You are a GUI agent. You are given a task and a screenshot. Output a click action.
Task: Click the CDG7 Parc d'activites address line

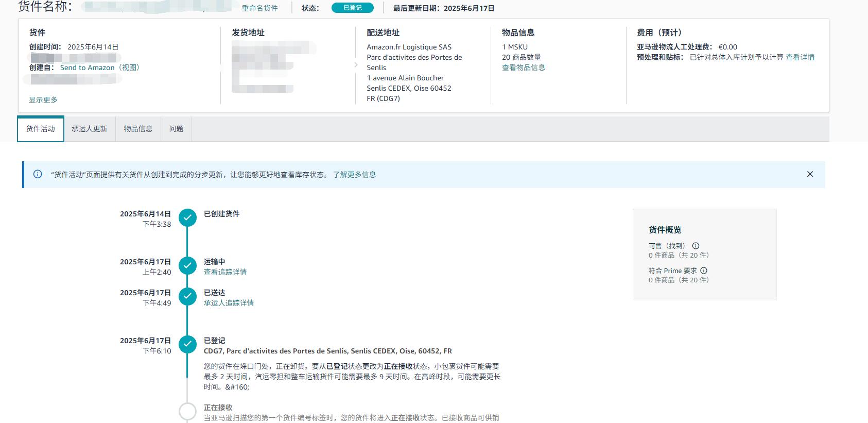point(327,351)
